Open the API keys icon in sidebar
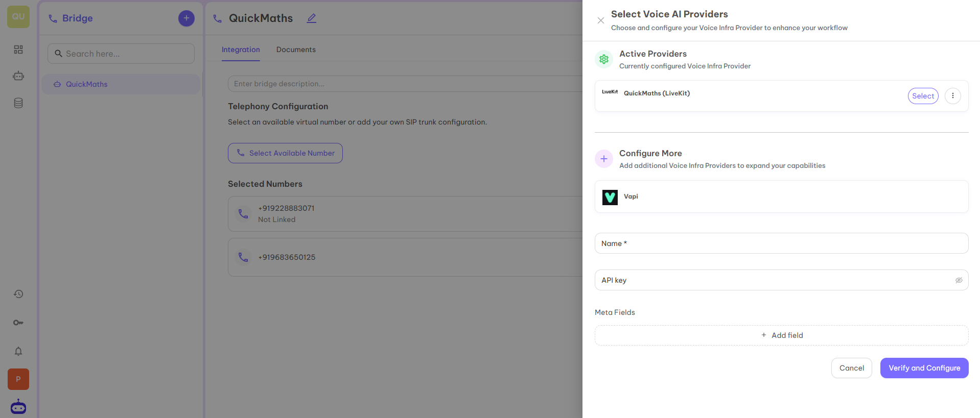 point(18,323)
